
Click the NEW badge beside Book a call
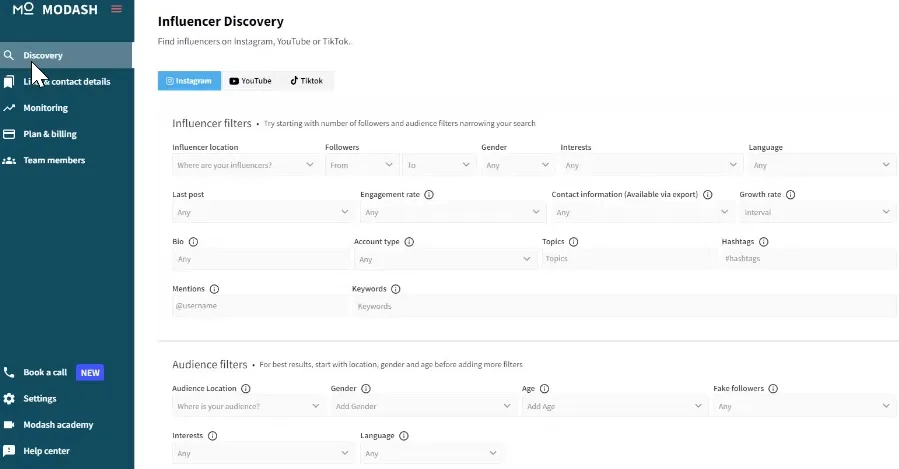(x=90, y=373)
